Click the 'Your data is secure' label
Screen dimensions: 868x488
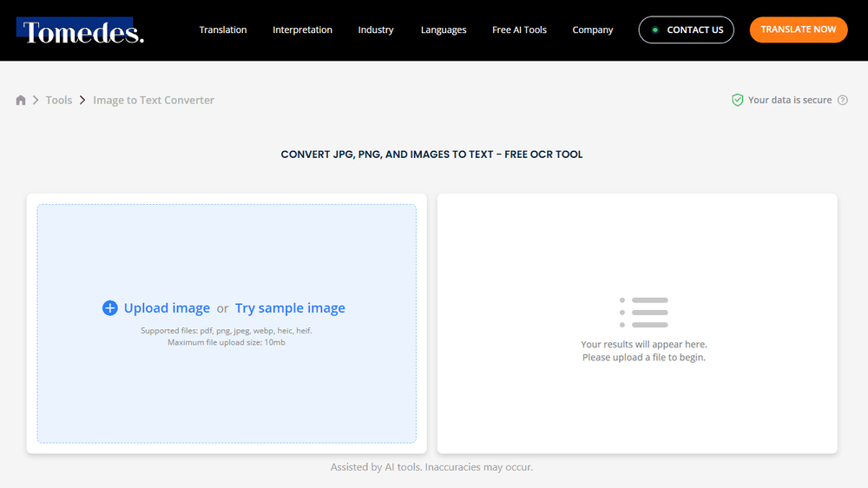[790, 100]
